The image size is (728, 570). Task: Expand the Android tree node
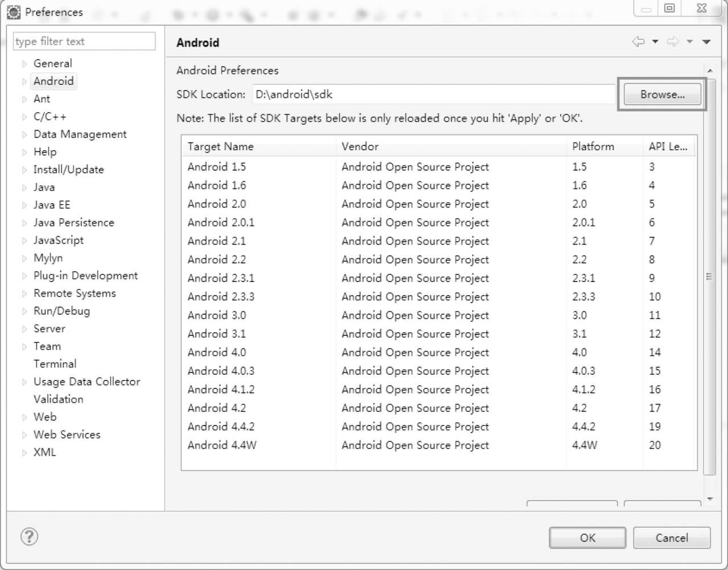[24, 81]
